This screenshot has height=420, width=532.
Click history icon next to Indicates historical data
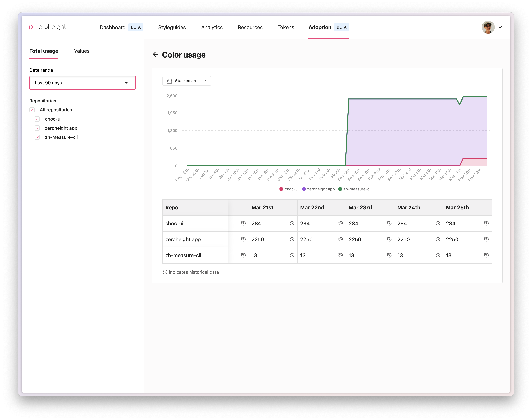coord(165,272)
